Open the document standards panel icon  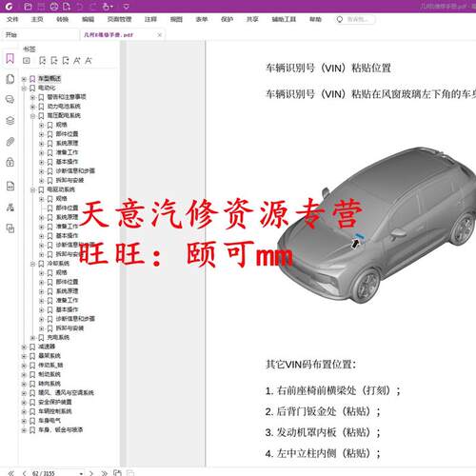click(10, 186)
